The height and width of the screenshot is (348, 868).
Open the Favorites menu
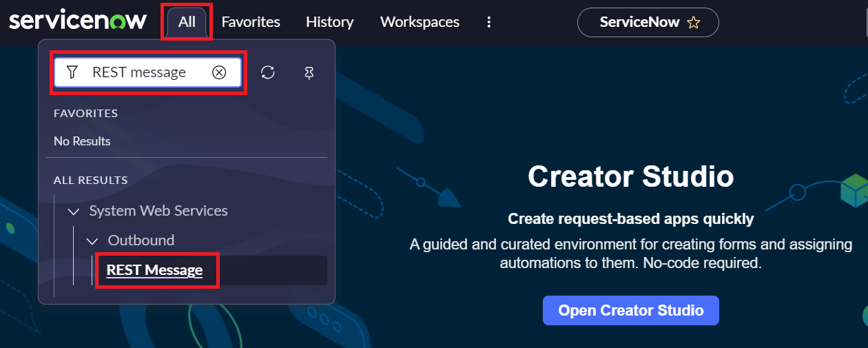coord(251,22)
